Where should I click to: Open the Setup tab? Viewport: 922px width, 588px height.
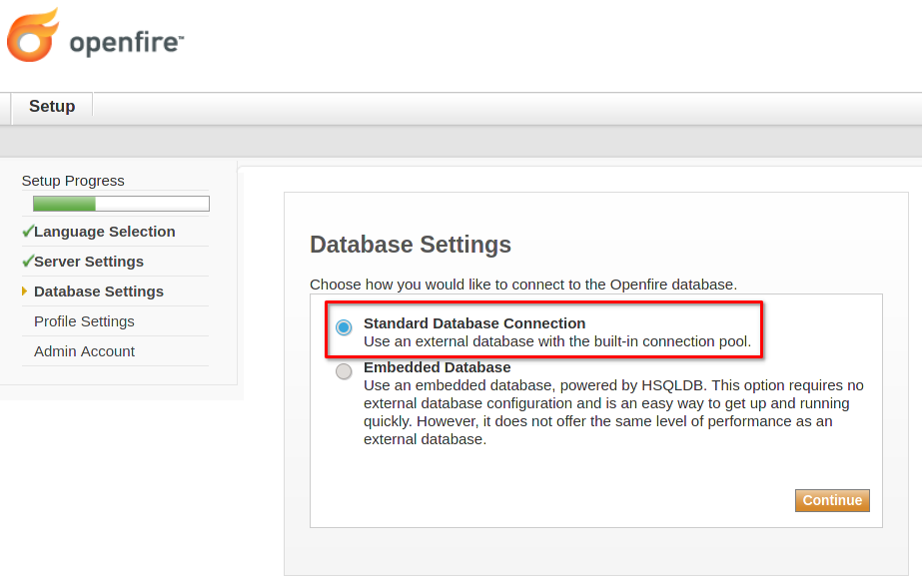click(52, 107)
